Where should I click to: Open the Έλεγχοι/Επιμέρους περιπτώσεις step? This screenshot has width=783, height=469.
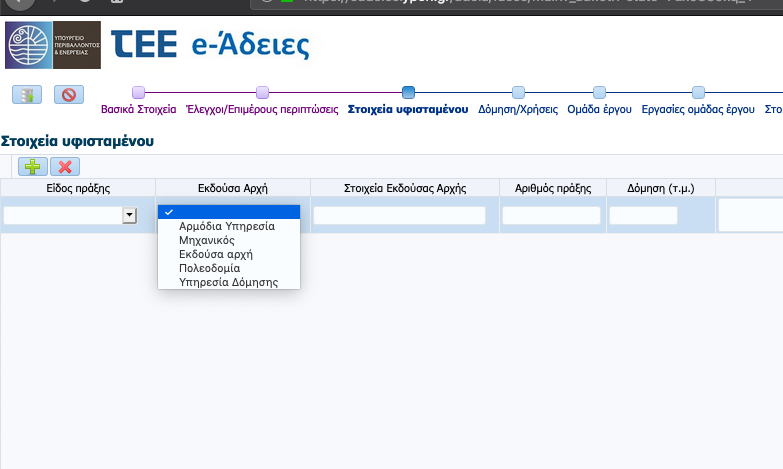click(262, 110)
